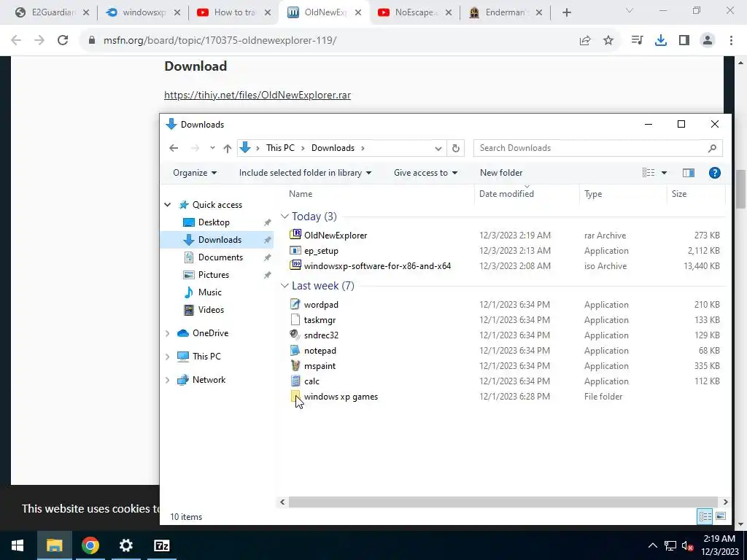This screenshot has width=747, height=560.
Task: Select the taskmgr file icon
Action: [295, 319]
